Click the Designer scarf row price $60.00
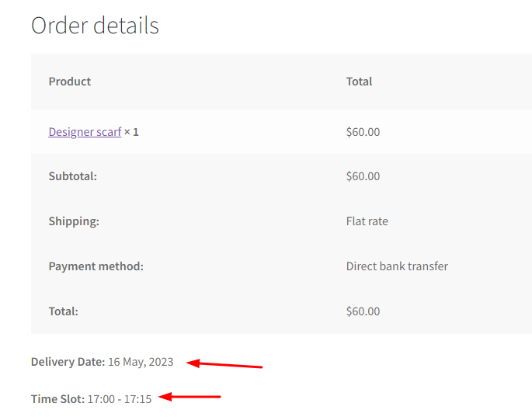 [x=363, y=132]
